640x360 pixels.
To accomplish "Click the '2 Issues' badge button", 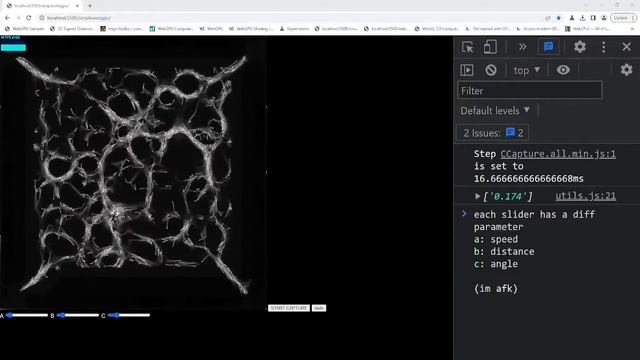I will click(x=493, y=133).
